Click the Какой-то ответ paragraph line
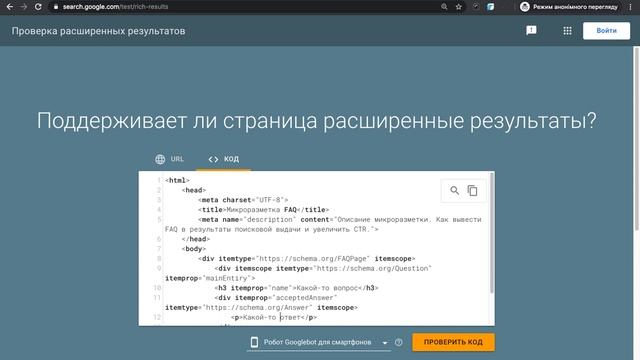640x360 pixels. 274,318
